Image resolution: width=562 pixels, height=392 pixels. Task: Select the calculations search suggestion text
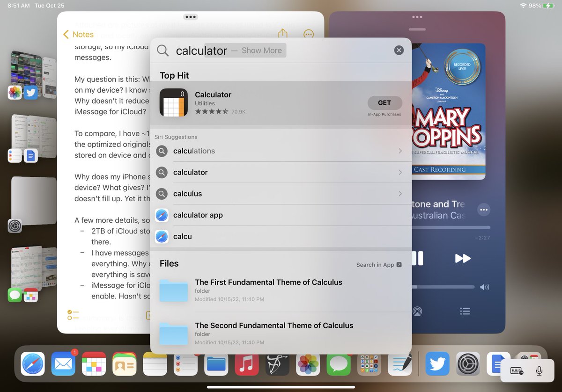coord(194,151)
